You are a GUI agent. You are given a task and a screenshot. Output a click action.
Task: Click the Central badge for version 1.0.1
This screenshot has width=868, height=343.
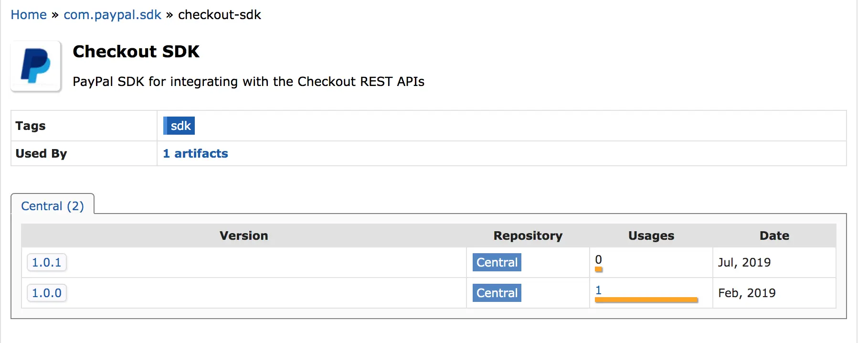click(497, 262)
